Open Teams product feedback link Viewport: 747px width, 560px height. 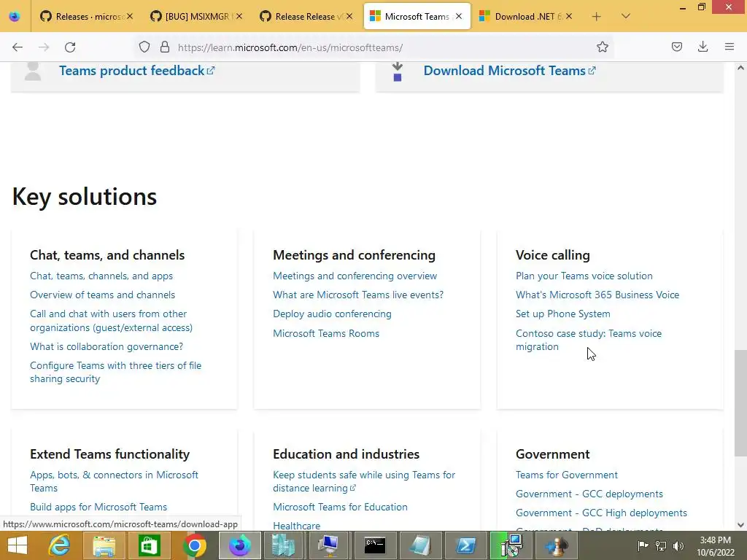[136, 71]
